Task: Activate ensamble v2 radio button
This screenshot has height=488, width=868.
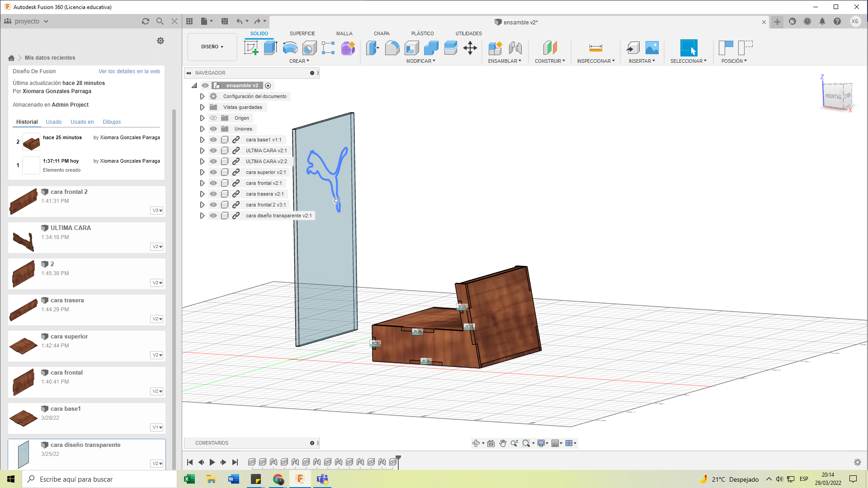Action: click(x=268, y=85)
